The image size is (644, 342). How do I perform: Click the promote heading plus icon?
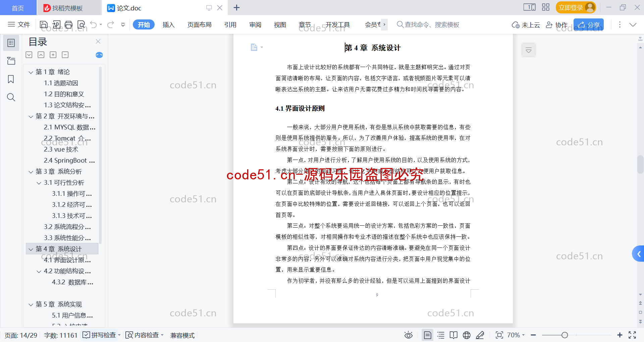pyautogui.click(x=53, y=55)
